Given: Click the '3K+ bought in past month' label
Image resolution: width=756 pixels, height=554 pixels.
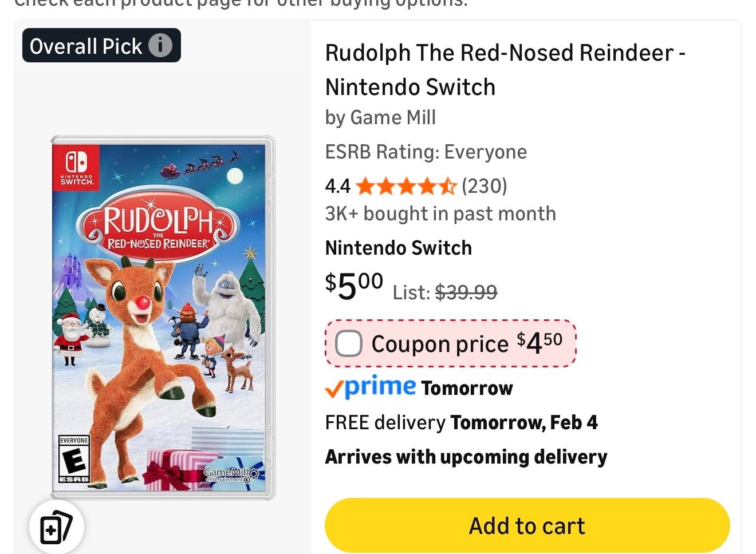Looking at the screenshot, I should click(440, 213).
